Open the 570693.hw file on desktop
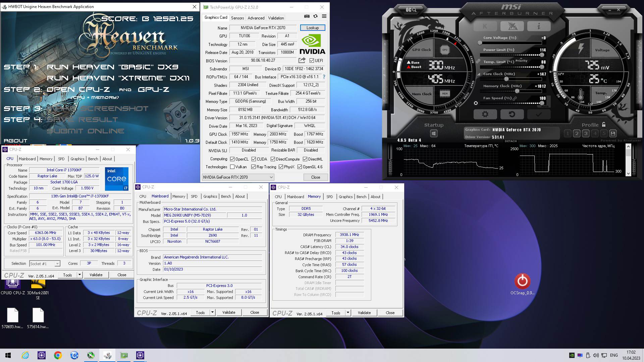Viewport: 644px width, 362px height. [x=12, y=318]
